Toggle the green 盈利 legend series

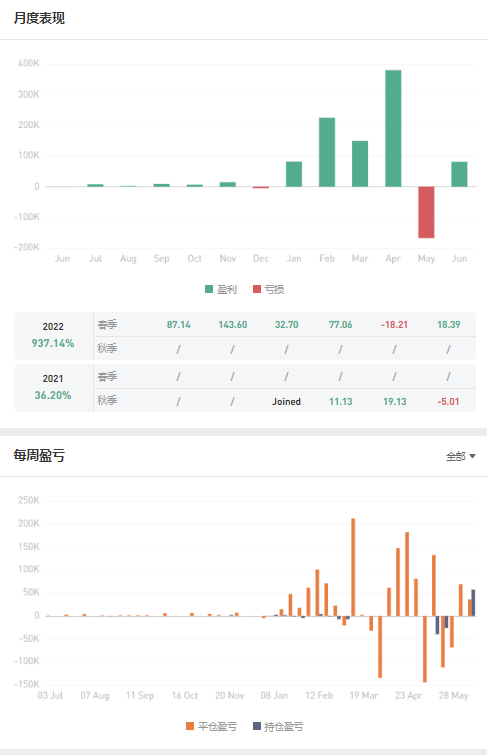click(x=221, y=289)
